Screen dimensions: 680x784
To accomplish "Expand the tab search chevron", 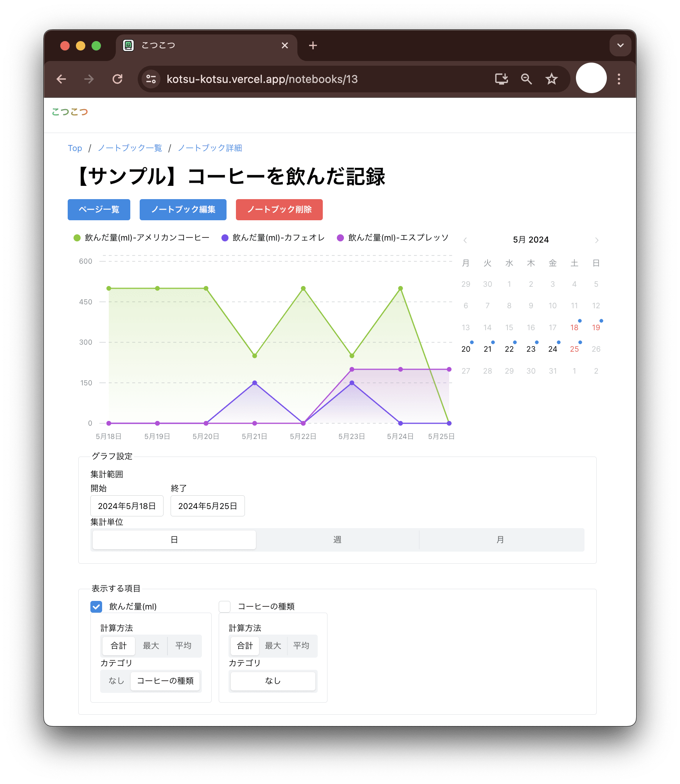I will point(620,45).
